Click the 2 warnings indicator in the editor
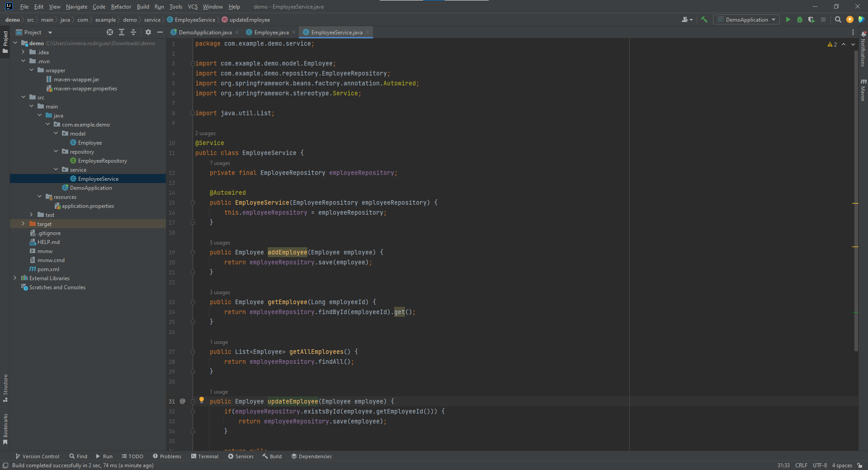 [832, 44]
